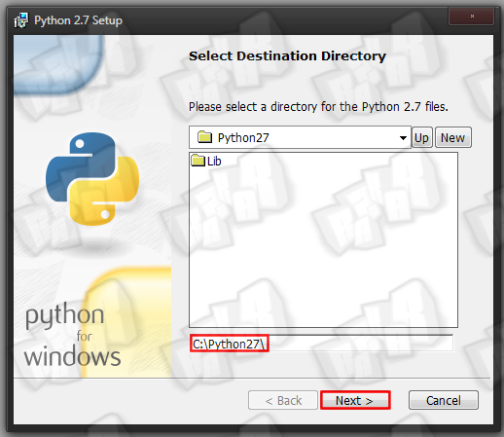Proceed with the Next > button
This screenshot has height=437, width=504.
pos(355,400)
